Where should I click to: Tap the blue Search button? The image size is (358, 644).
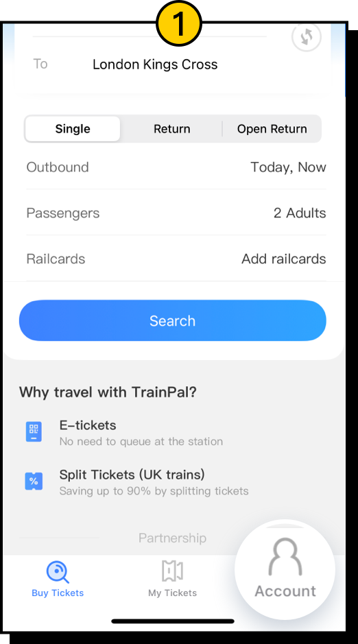tap(173, 320)
